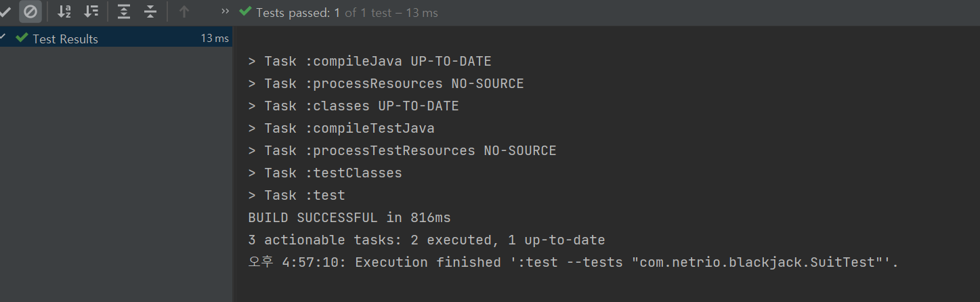Sort test results by duration
Screen dimensions: 980x302
91,12
